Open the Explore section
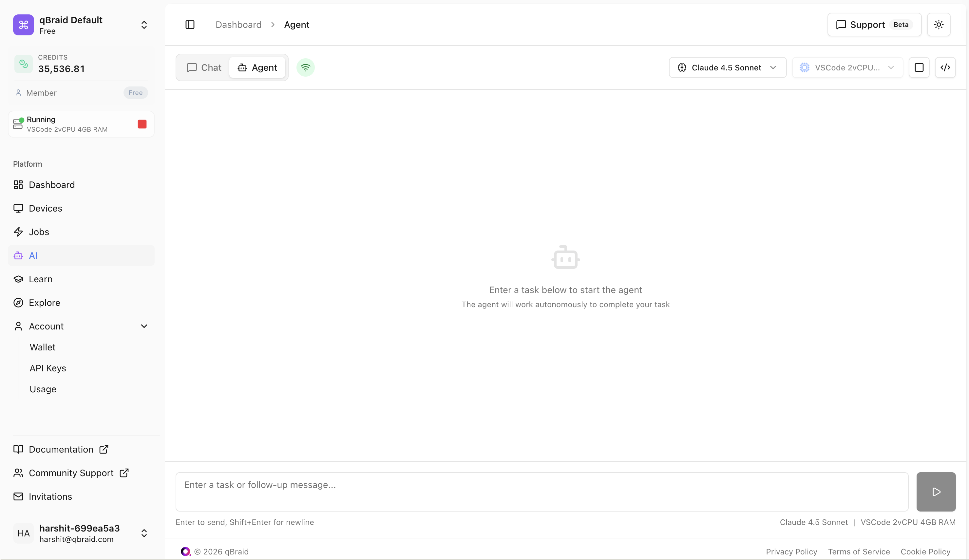 click(44, 303)
